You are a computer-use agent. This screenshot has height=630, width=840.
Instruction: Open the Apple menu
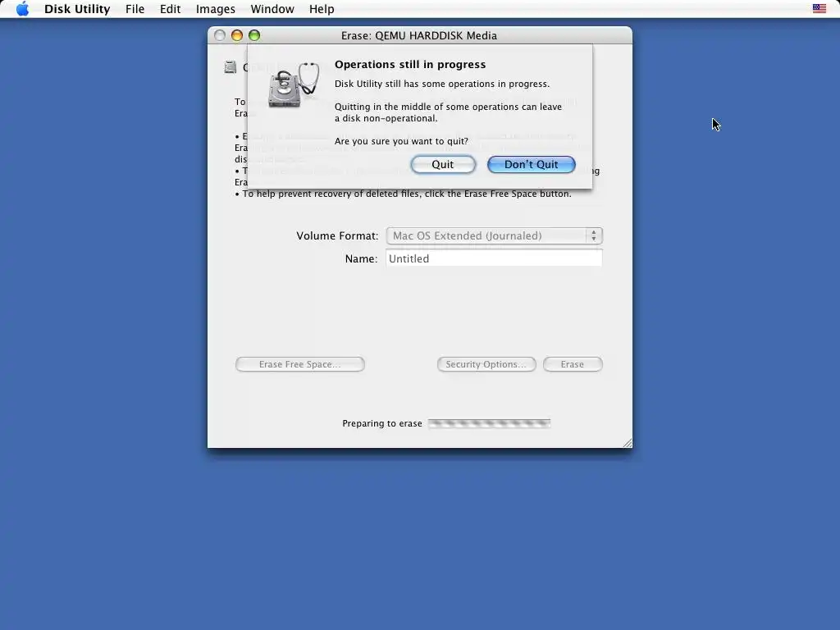click(22, 9)
